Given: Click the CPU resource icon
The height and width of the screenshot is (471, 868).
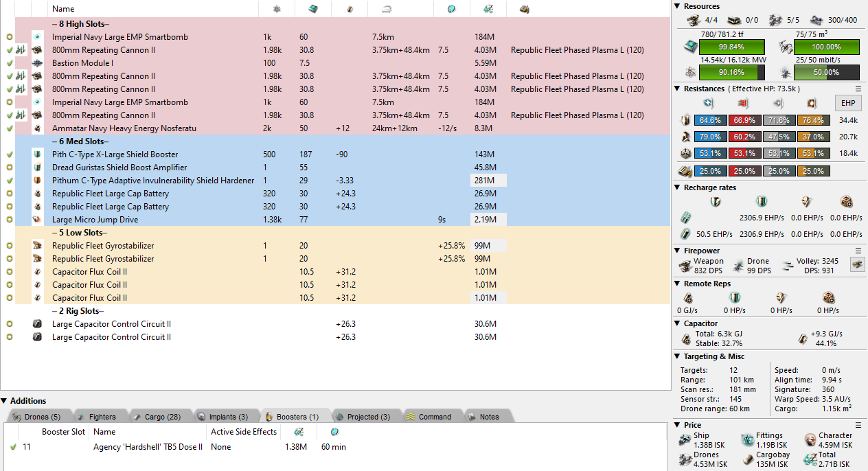Looking at the screenshot, I should click(x=688, y=47).
